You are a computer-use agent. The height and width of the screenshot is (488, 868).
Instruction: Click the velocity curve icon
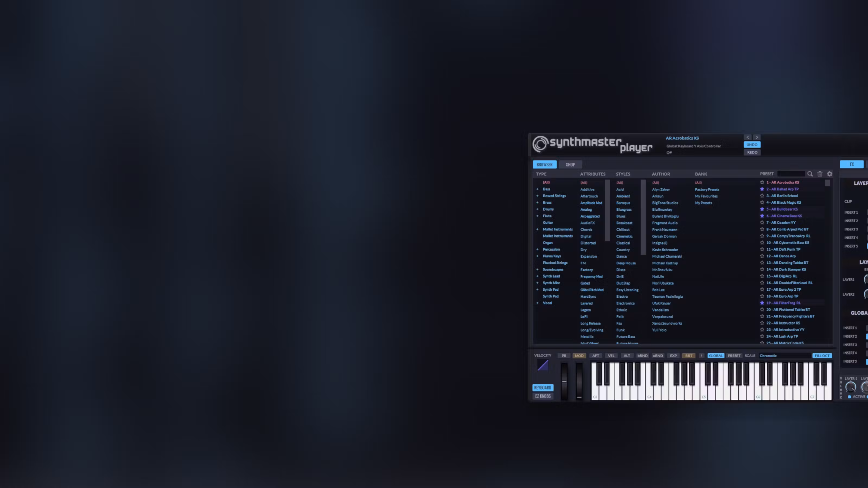542,365
